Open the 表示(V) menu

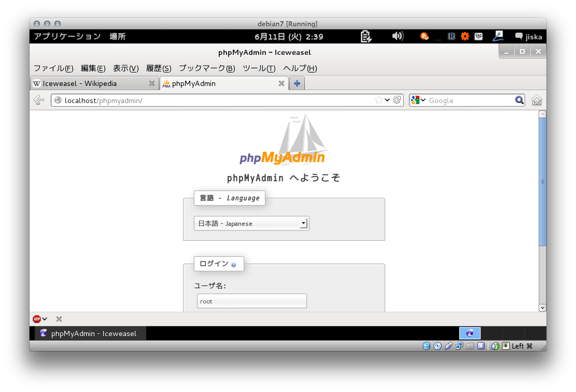125,68
